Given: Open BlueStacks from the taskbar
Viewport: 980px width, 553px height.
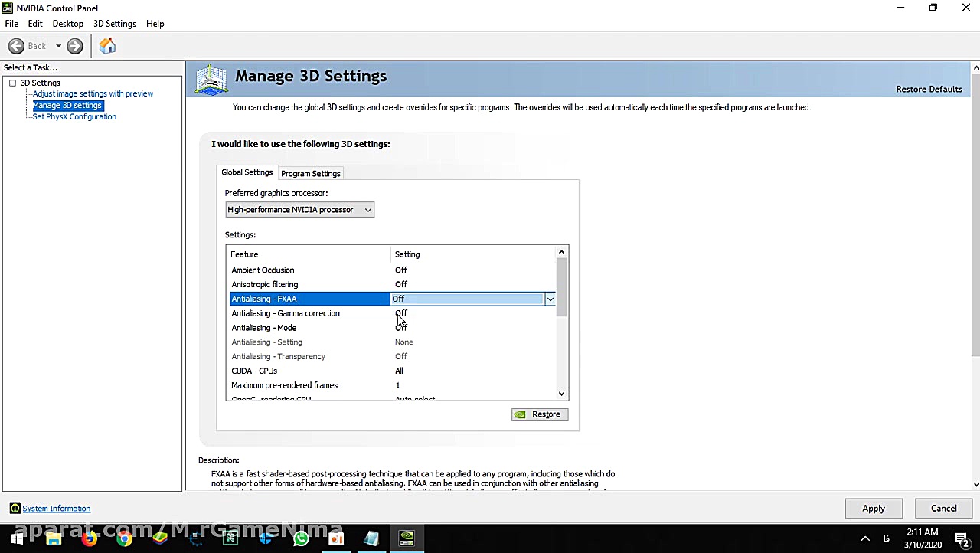Looking at the screenshot, I should coord(160,538).
